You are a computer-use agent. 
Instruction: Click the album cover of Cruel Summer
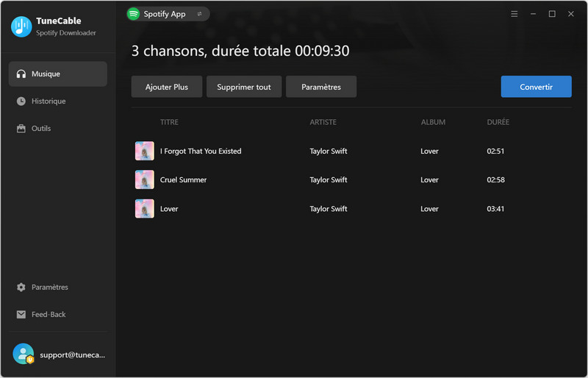click(x=144, y=179)
